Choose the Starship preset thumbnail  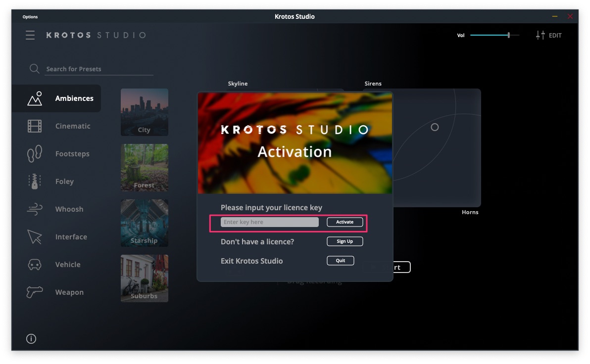[x=145, y=223]
